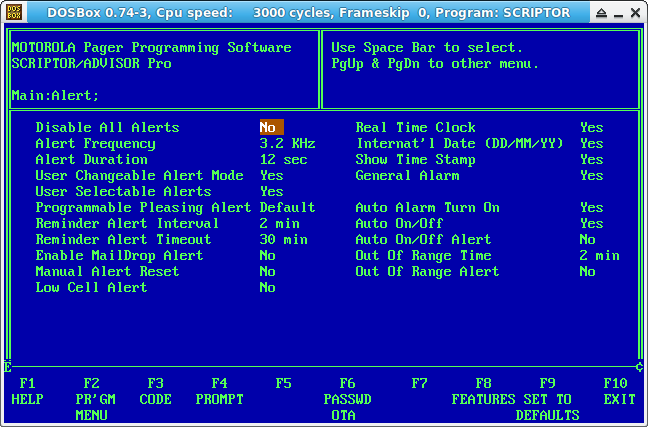Click F10 EXIT
The width and height of the screenshot is (648, 427).
pos(619,391)
